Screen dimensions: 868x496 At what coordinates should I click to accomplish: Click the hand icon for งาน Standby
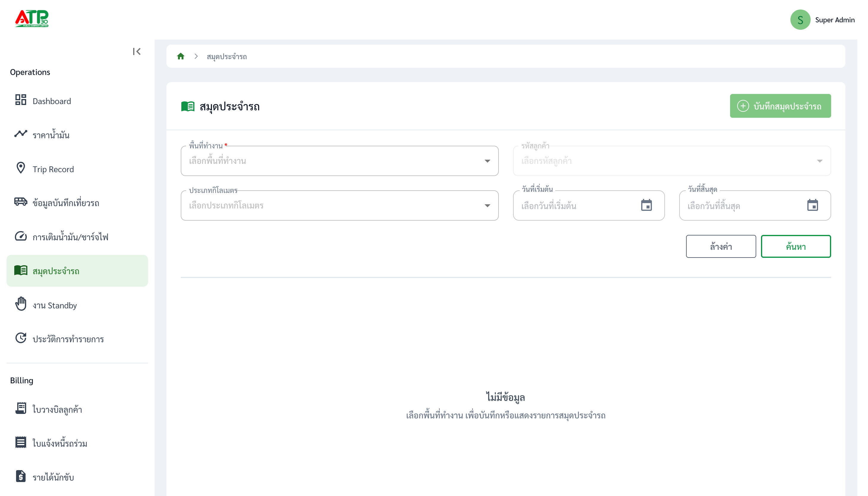pos(21,304)
